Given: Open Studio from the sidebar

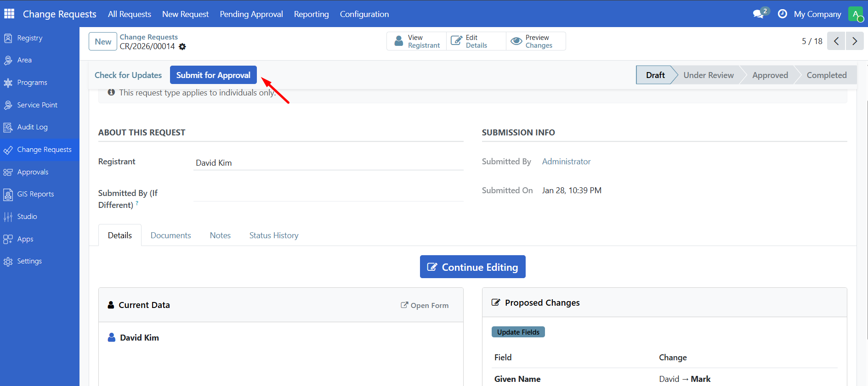Looking at the screenshot, I should [x=27, y=217].
